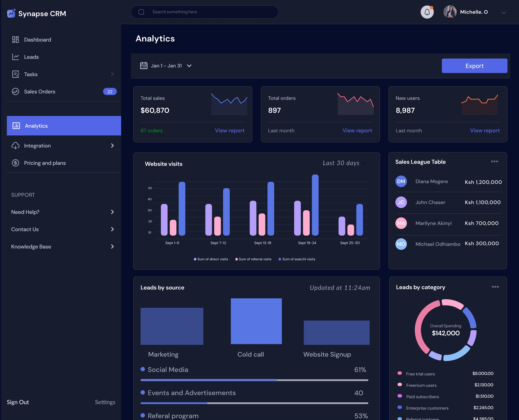Click Michelle O's profile avatar
Image resolution: width=519 pixels, height=420 pixels.
point(450,12)
